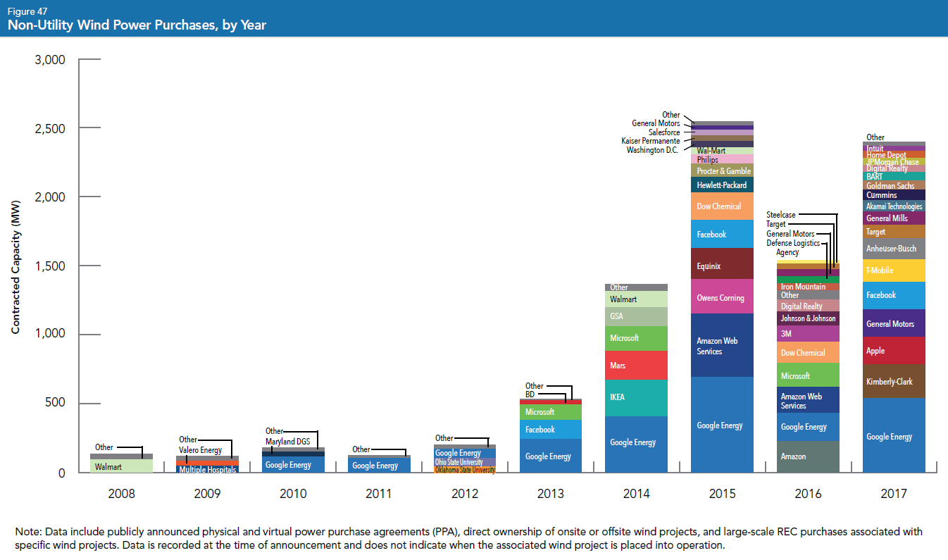Viewport: 948px width, 560px height.
Task: Select the 2014 x-axis year label
Action: [637, 494]
